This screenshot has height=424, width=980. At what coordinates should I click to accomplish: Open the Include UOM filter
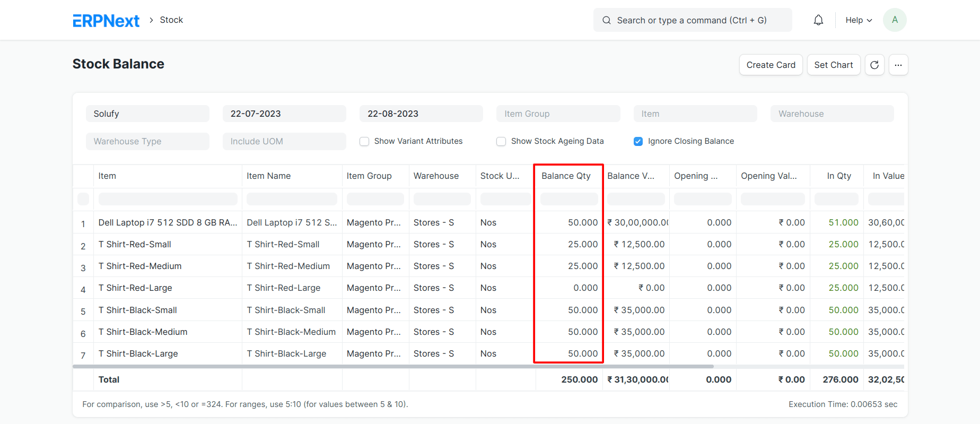coord(284,141)
